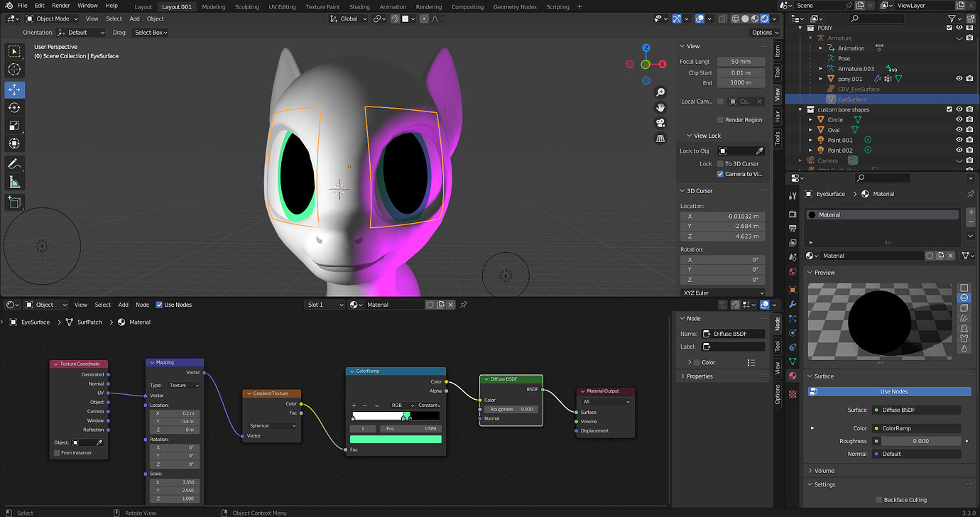Activate the Move tool
Screen dimensions: 980x517
tap(15, 89)
